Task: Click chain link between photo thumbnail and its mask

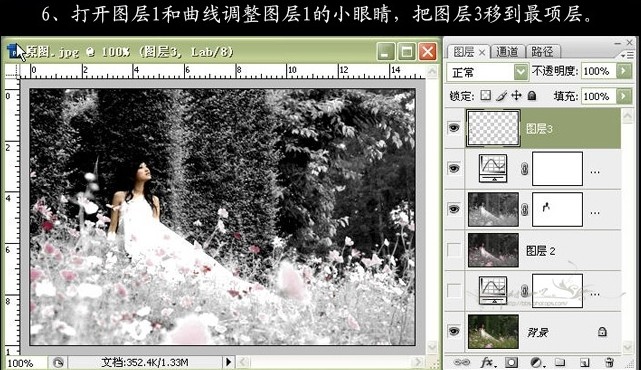Action: pos(524,209)
